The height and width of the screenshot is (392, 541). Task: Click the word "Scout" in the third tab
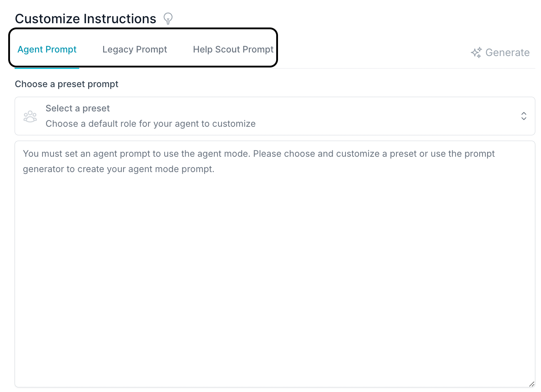click(x=227, y=49)
